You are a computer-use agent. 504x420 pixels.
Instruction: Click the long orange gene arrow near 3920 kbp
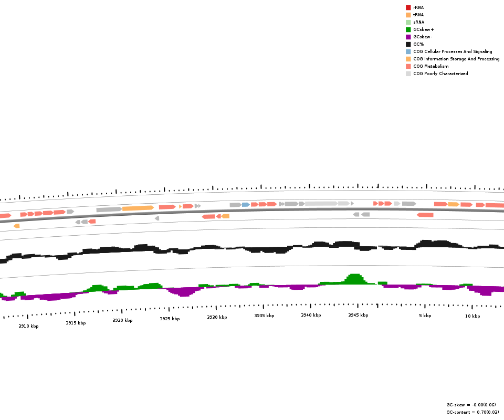coord(138,208)
